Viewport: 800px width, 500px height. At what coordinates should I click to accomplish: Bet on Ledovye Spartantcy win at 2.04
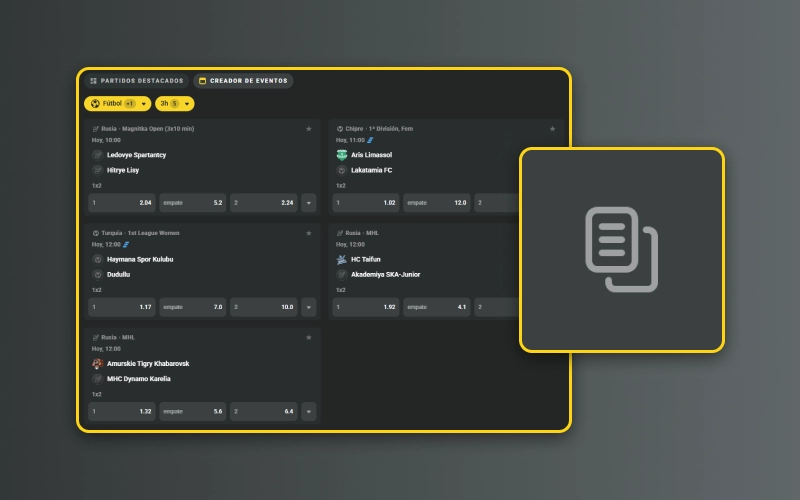click(122, 203)
